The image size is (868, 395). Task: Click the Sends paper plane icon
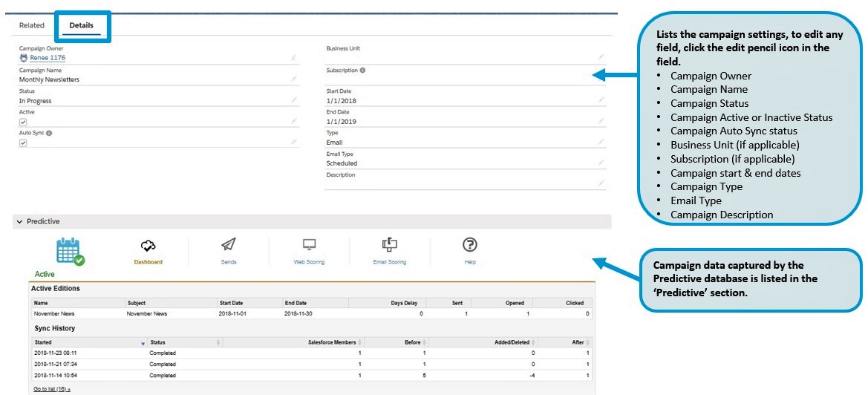point(229,245)
